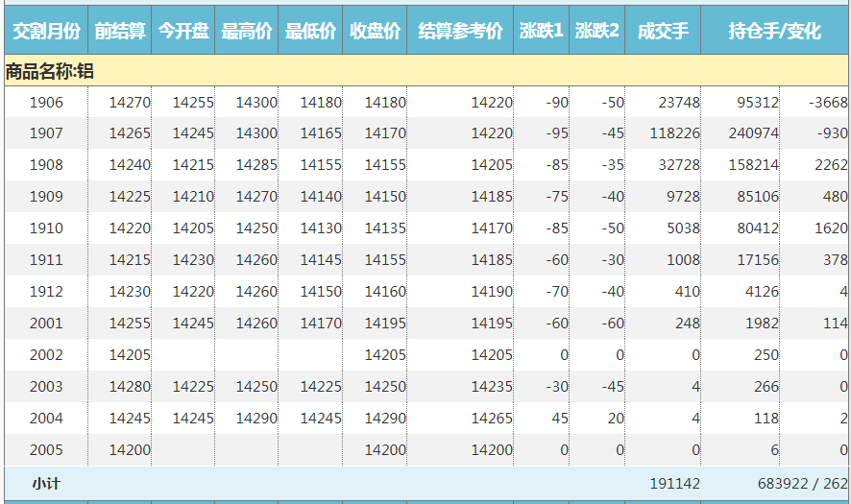The height and width of the screenshot is (504, 851).
Task: Click the 商品名称:铝 group row
Action: (50, 71)
